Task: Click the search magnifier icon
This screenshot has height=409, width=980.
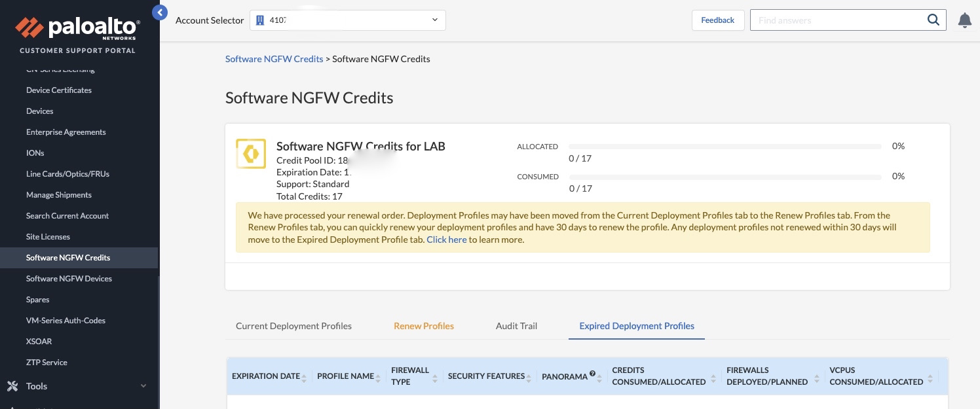Action: coord(933,20)
